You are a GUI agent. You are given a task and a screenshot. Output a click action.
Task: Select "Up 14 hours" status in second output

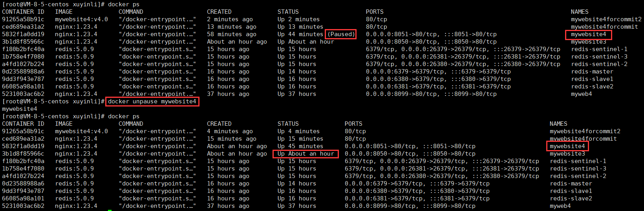click(297, 183)
